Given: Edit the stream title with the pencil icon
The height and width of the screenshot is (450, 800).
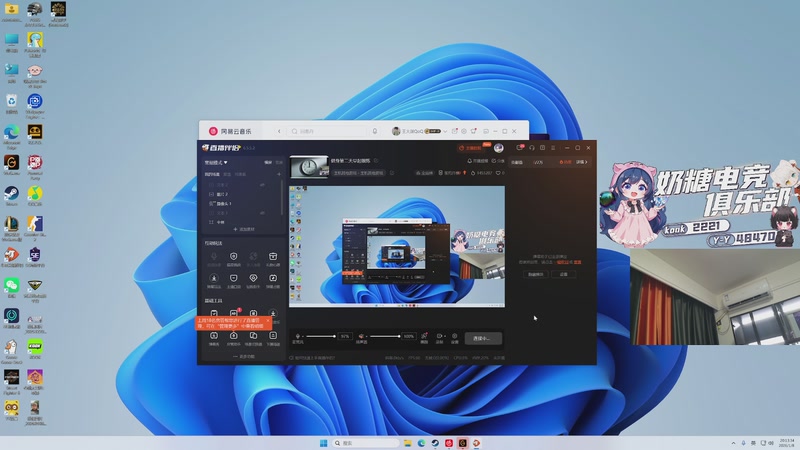Looking at the screenshot, I should click(x=376, y=161).
